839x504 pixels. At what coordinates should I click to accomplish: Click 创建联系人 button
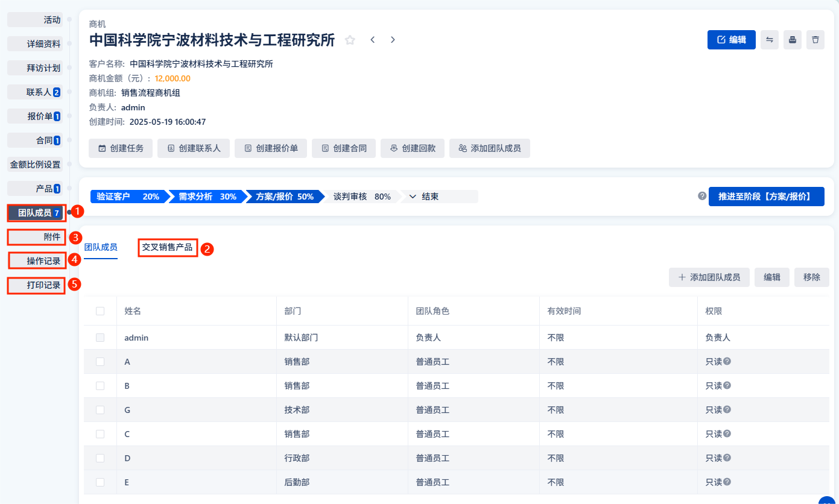click(x=194, y=148)
